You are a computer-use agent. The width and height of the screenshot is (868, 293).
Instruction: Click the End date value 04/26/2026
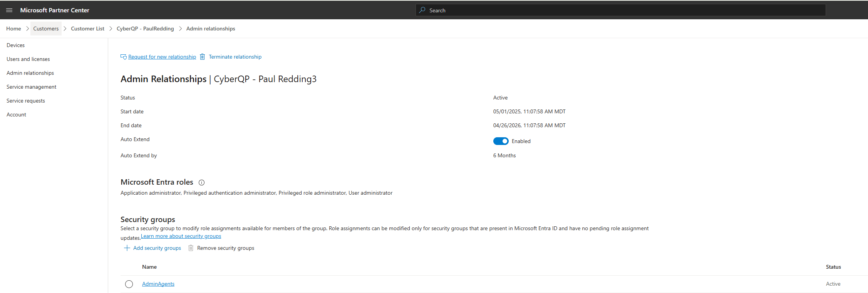(x=530, y=125)
